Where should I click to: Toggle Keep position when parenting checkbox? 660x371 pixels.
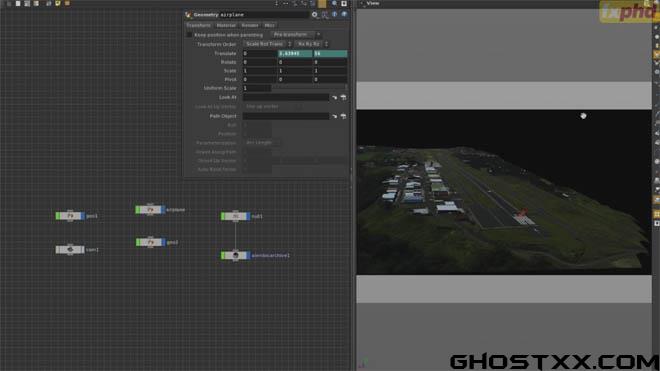tap(189, 35)
